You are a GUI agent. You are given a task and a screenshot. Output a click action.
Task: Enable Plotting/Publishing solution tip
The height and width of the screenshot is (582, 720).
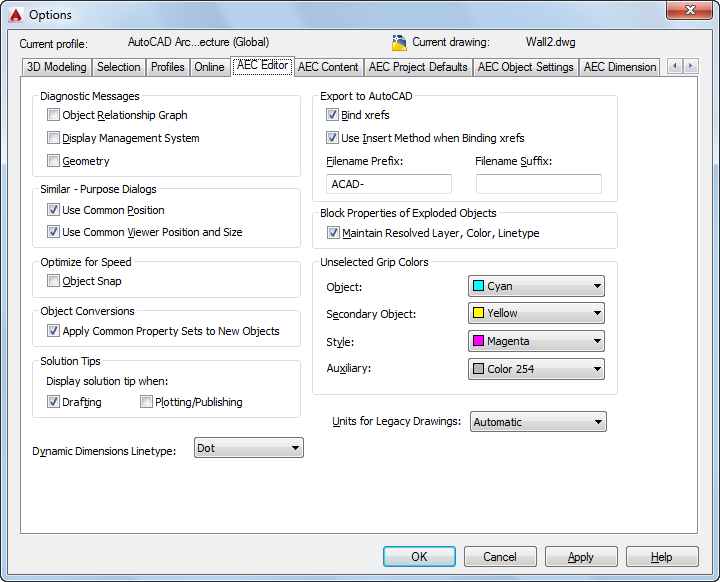146,402
